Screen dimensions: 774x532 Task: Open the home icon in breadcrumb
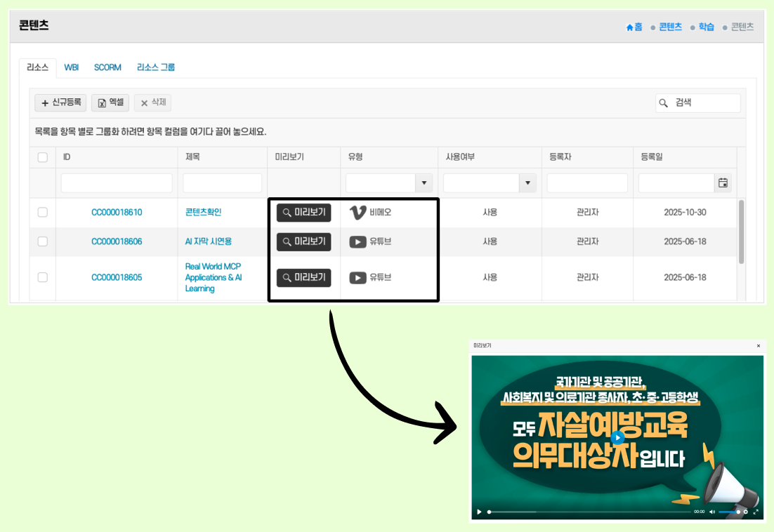pyautogui.click(x=629, y=27)
